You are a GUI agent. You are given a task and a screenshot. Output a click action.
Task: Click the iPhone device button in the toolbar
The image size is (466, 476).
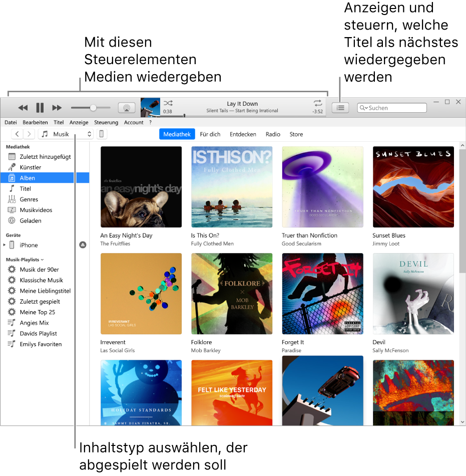point(102,134)
